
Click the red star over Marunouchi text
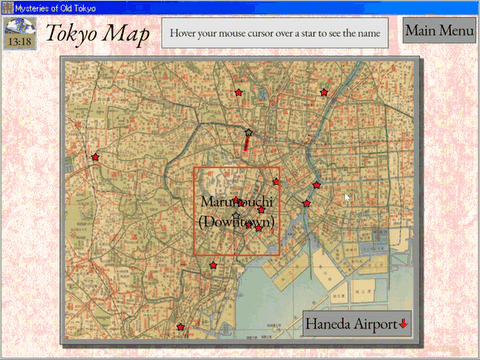236,200
